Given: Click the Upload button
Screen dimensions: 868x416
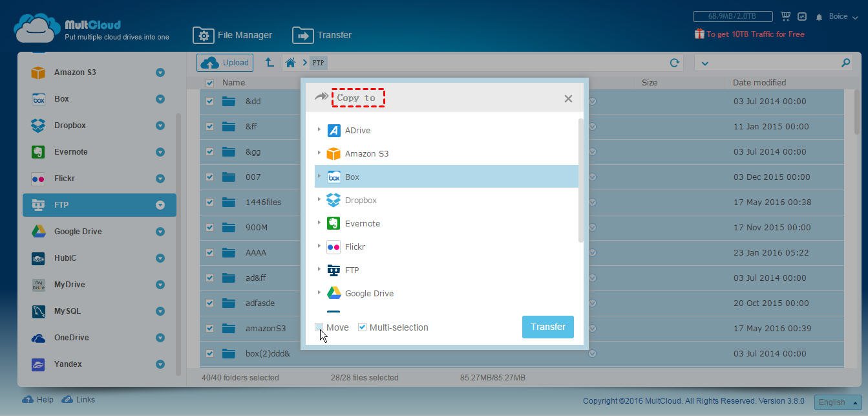Looking at the screenshot, I should tap(225, 63).
